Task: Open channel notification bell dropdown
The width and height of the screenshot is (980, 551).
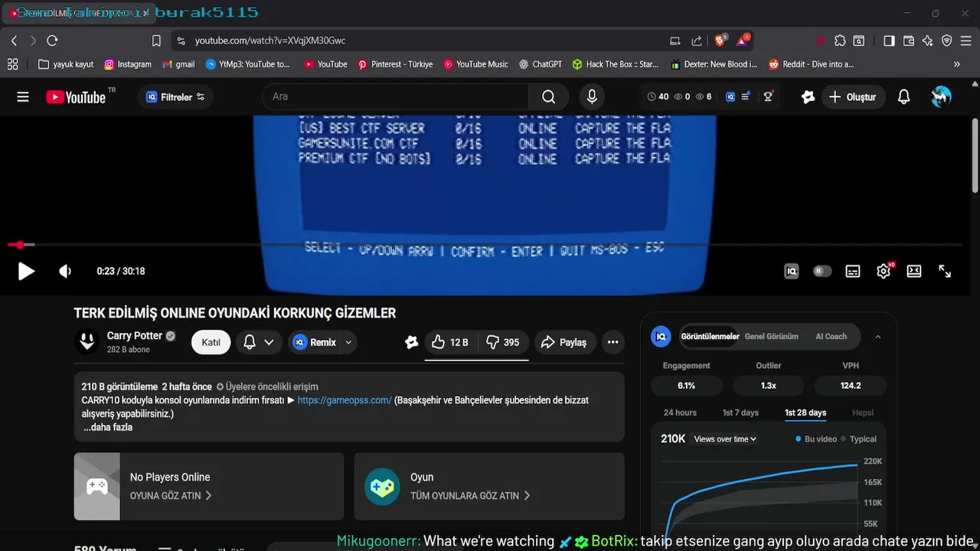Action: 258,343
